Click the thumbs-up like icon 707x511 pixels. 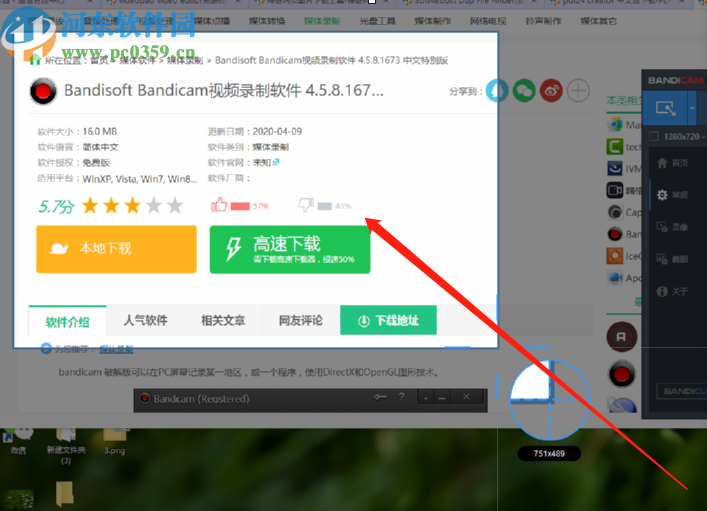[x=219, y=205]
